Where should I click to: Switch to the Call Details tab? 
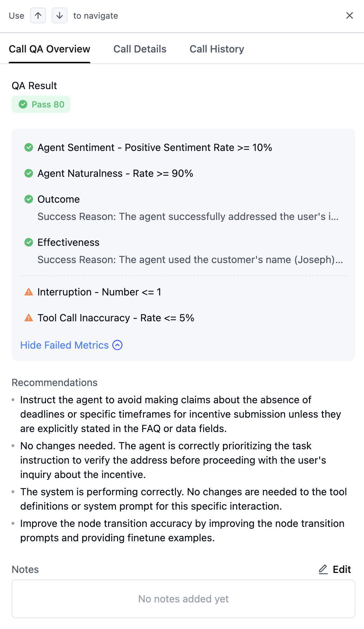pyautogui.click(x=140, y=49)
